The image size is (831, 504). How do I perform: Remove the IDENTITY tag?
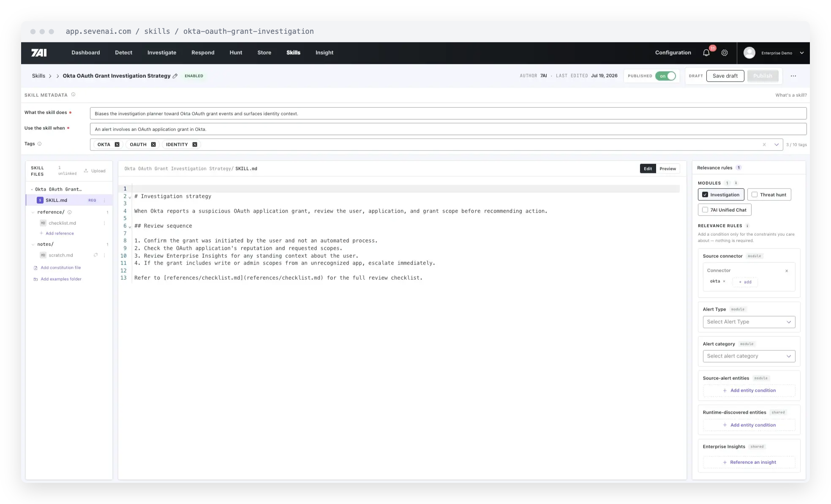(x=195, y=144)
